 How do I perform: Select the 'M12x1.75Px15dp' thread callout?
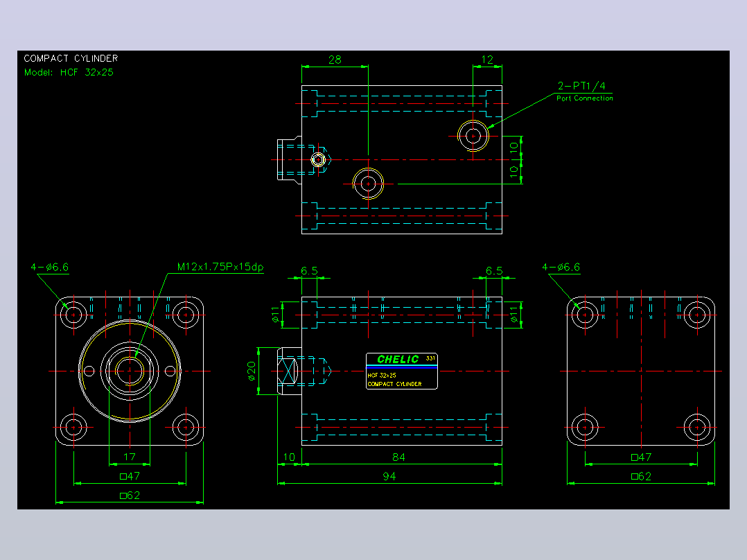pos(220,267)
